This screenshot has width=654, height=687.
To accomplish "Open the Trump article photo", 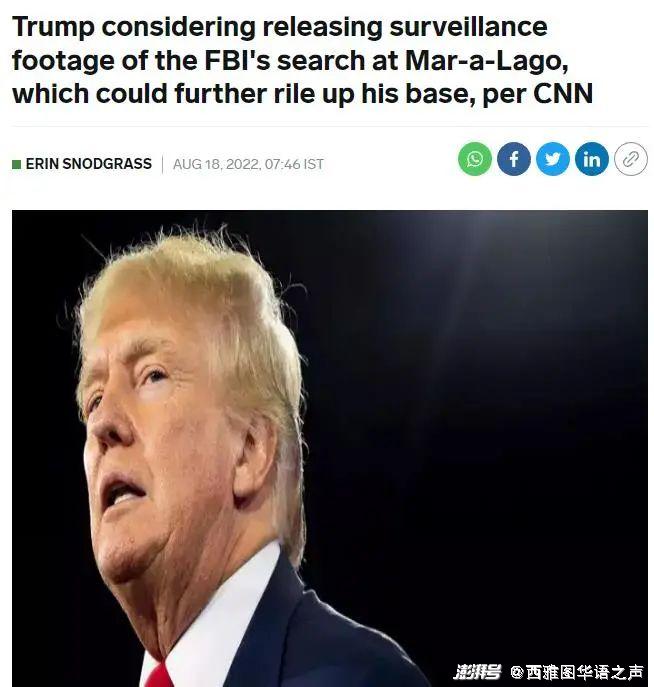I will click(329, 448).
